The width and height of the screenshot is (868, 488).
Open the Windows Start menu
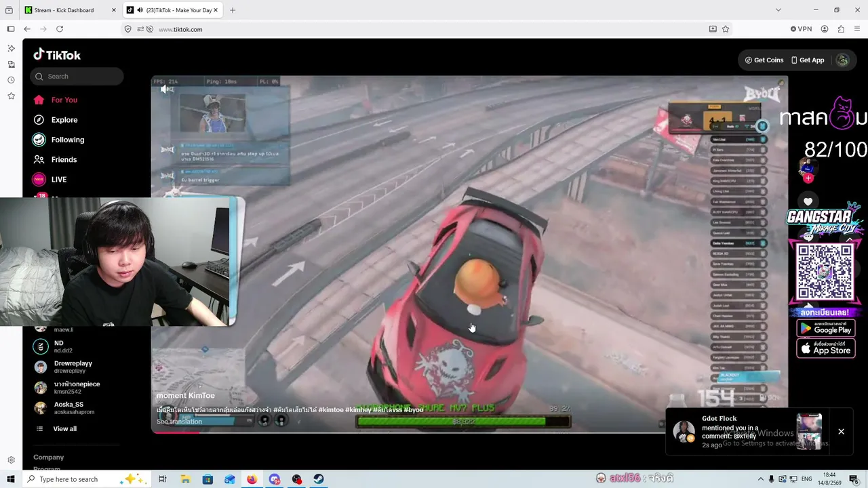[10, 479]
